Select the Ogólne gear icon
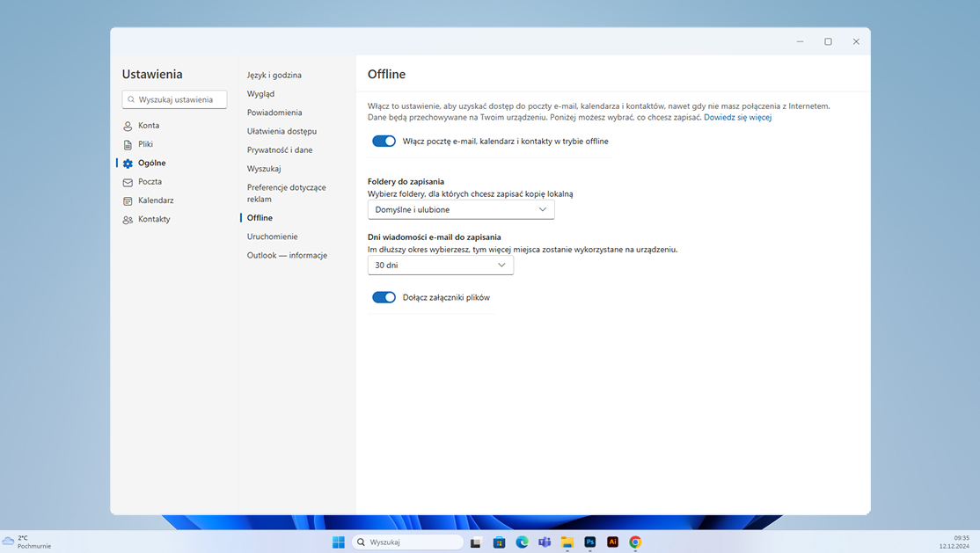This screenshot has height=553, width=980. pyautogui.click(x=128, y=164)
